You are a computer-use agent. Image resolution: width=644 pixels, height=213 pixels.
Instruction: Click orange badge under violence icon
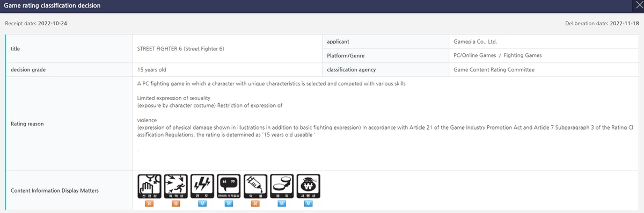click(175, 204)
